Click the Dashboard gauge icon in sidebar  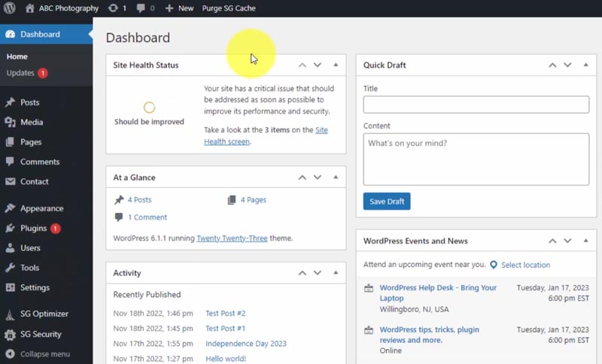[x=11, y=34]
